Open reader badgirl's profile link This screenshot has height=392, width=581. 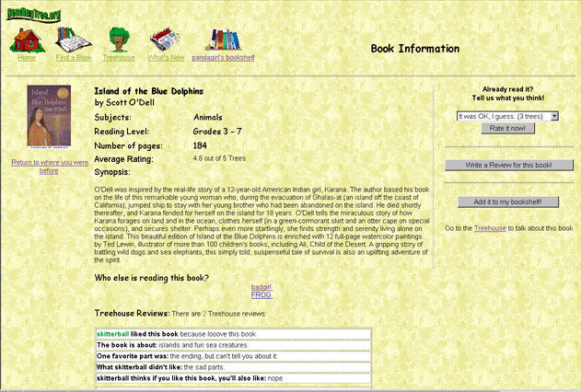pyautogui.click(x=261, y=287)
